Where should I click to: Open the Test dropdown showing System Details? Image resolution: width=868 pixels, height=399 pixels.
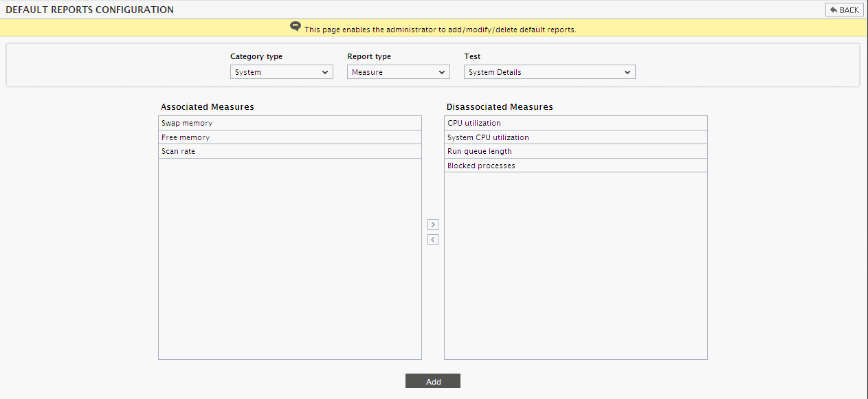tap(550, 72)
